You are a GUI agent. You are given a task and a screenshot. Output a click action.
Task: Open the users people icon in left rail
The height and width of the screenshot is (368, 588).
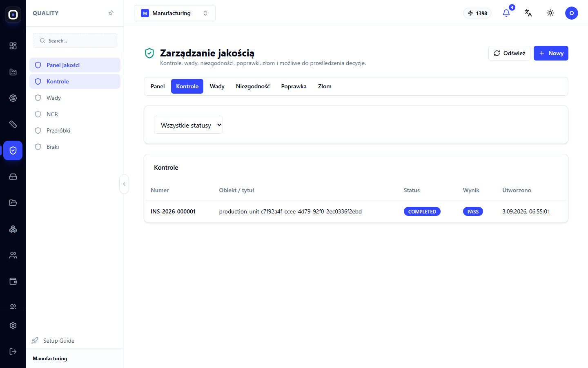[13, 255]
